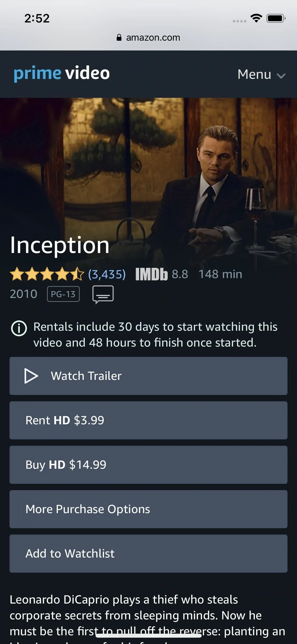Tap the Inception hero image
This screenshot has height=644, width=297.
point(148,164)
